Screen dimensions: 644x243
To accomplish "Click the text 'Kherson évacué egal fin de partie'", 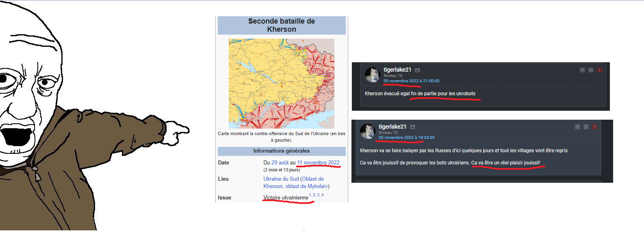I will click(401, 94).
